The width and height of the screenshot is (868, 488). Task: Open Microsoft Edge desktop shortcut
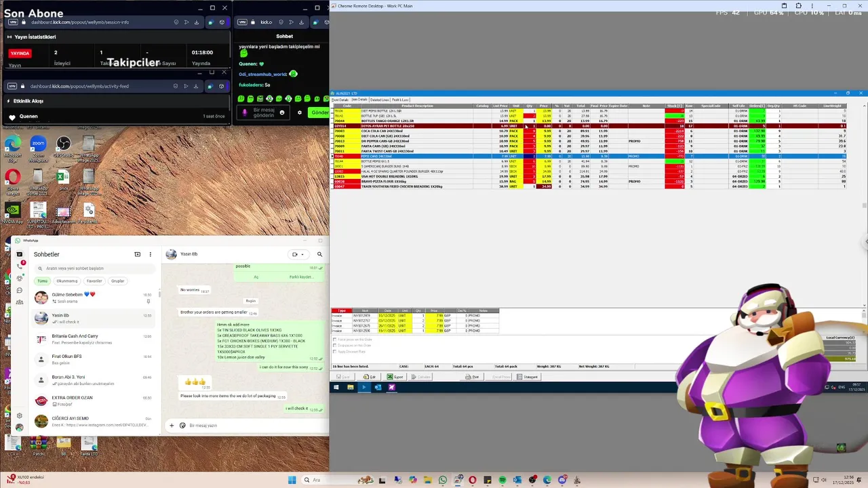click(x=13, y=149)
